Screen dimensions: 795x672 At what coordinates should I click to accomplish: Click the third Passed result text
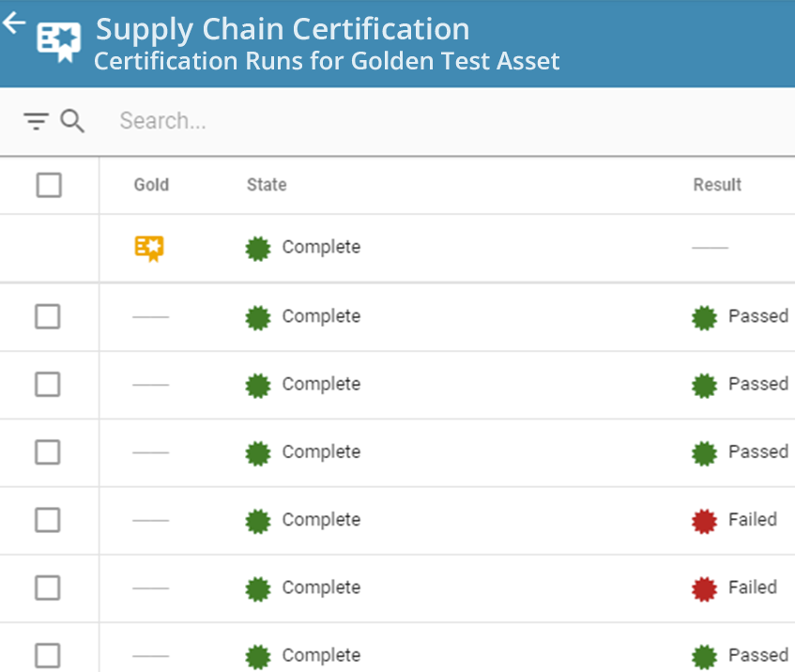[x=758, y=452]
